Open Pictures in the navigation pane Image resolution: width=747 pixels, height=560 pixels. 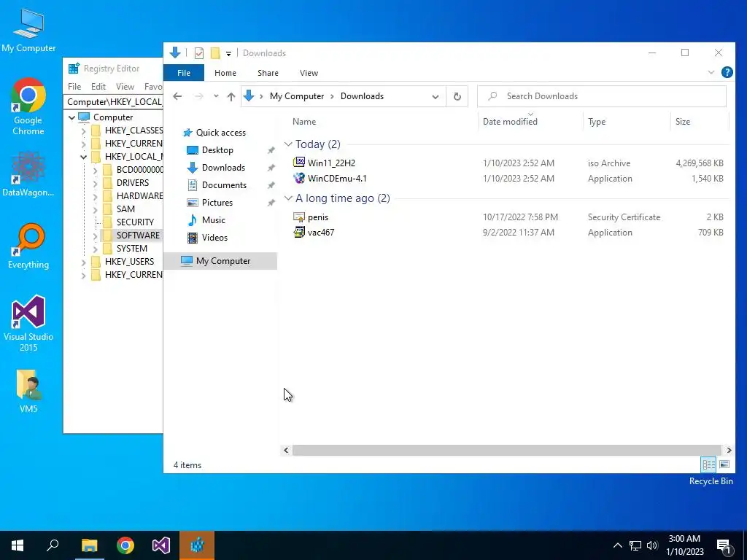pyautogui.click(x=217, y=203)
